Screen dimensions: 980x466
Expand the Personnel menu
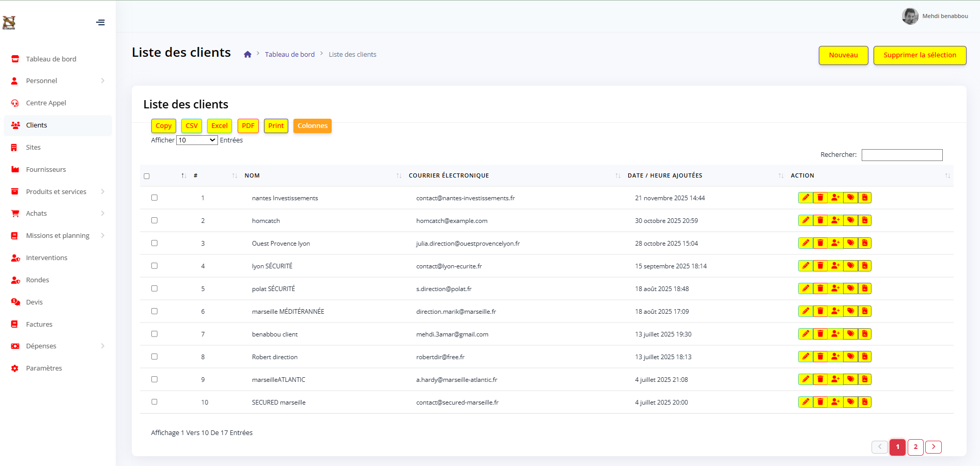[41, 81]
